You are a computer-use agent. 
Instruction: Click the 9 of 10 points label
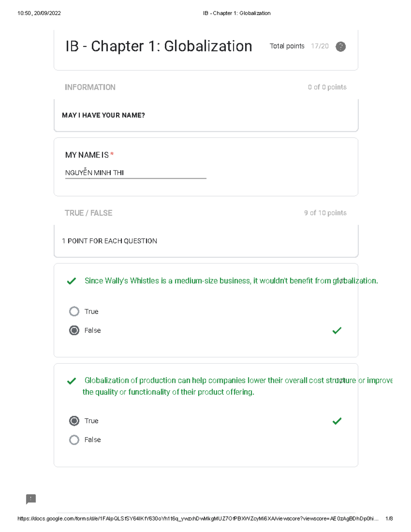(325, 213)
